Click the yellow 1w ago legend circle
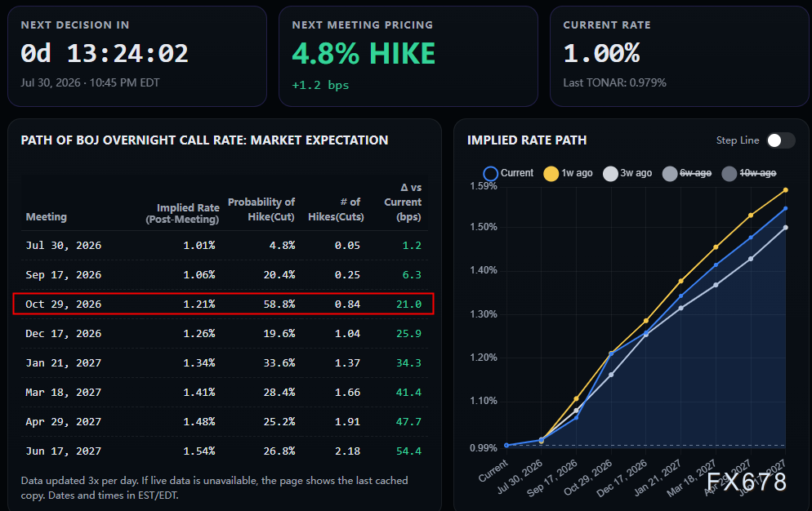Screen dimensions: 812x511 pyautogui.click(x=551, y=173)
